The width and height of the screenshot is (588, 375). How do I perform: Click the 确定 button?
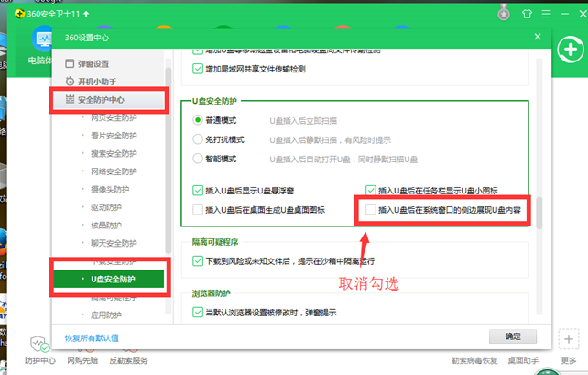(x=513, y=336)
